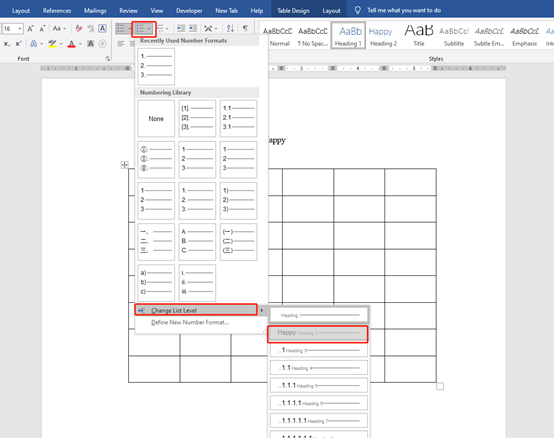Apply red font color
Image resolution: width=554 pixels, height=438 pixels.
tap(71, 44)
